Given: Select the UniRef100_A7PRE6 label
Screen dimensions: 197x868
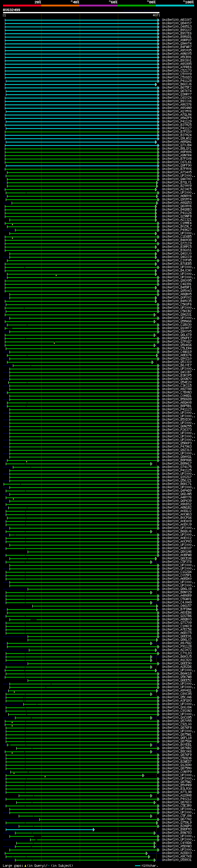Looking at the screenshot, I should click(x=177, y=67).
